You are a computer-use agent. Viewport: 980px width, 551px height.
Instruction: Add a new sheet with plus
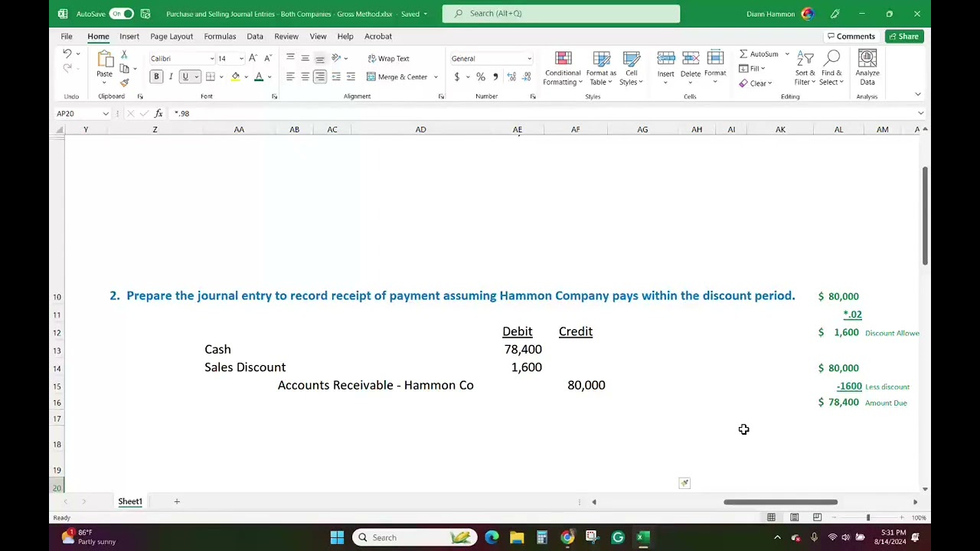tap(177, 501)
